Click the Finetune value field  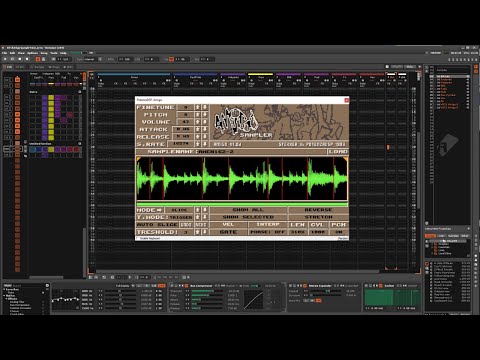[185, 107]
